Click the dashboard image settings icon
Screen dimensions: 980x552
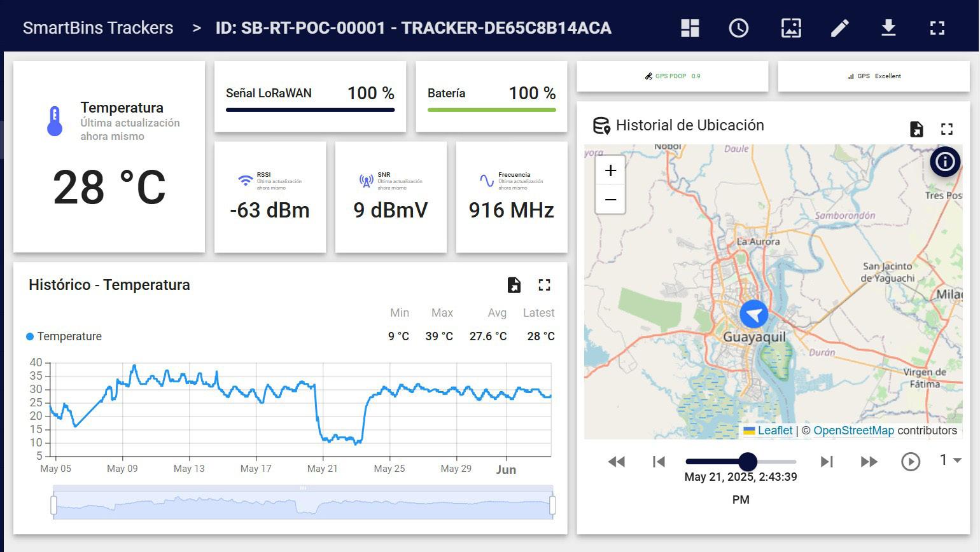pos(791,28)
